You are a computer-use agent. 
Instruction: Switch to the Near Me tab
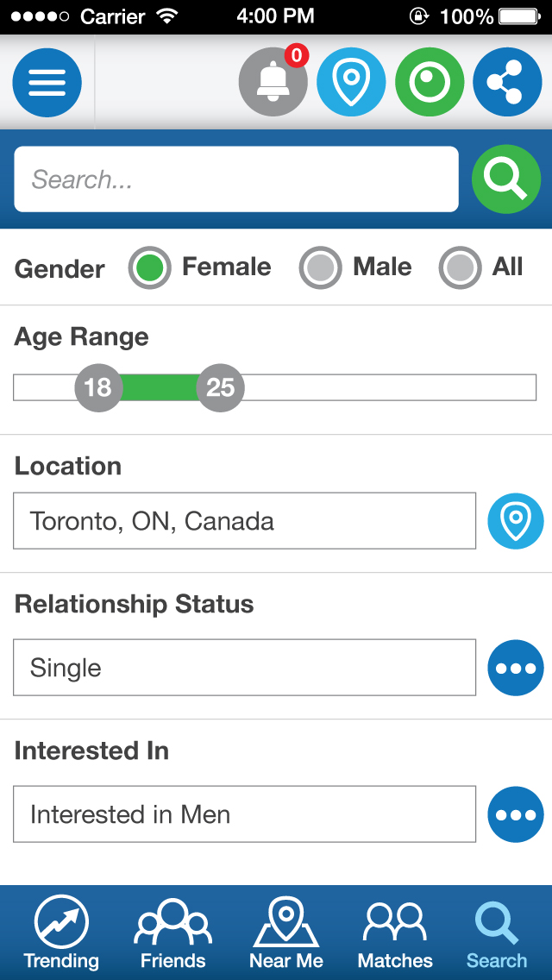click(286, 933)
